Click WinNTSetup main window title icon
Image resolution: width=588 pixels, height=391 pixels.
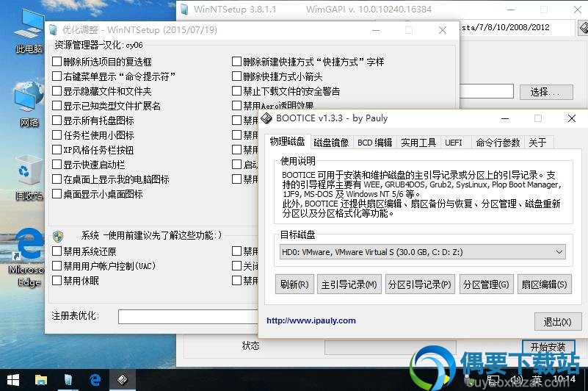(x=184, y=10)
